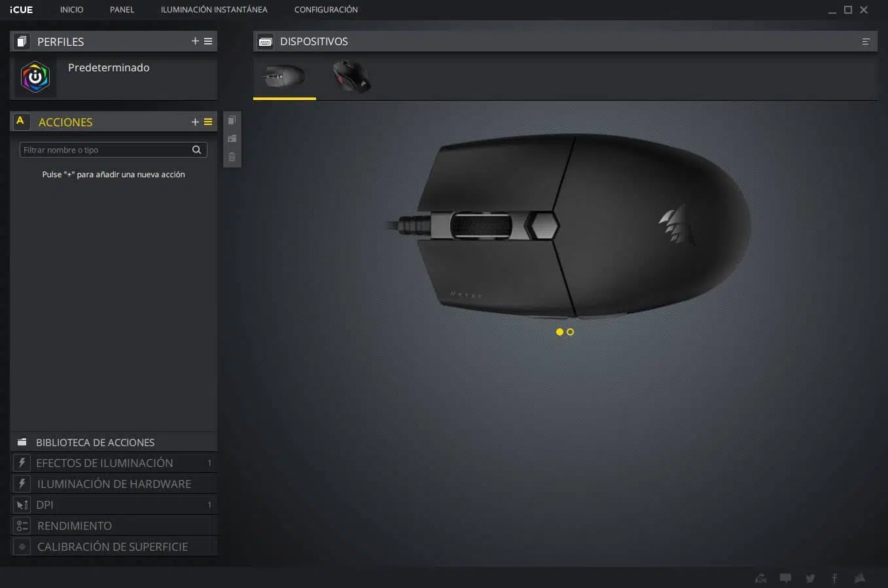Image resolution: width=888 pixels, height=588 pixels.
Task: Click the hint text about adding action
Action: pyautogui.click(x=113, y=175)
